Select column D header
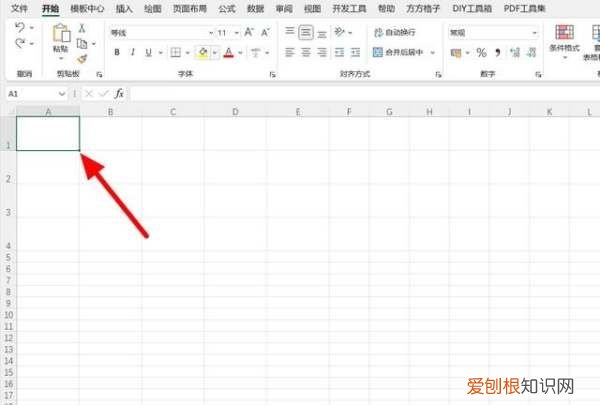This screenshot has width=600, height=405. point(235,112)
